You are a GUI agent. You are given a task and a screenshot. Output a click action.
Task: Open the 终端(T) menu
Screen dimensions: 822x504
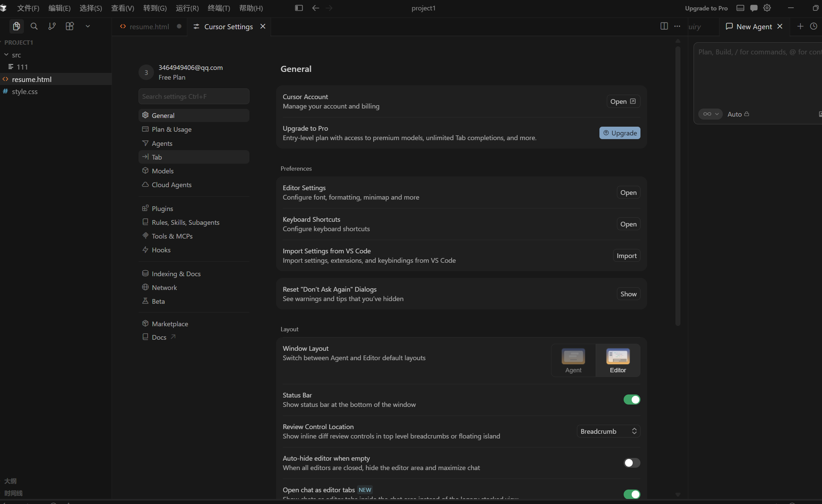pos(219,8)
